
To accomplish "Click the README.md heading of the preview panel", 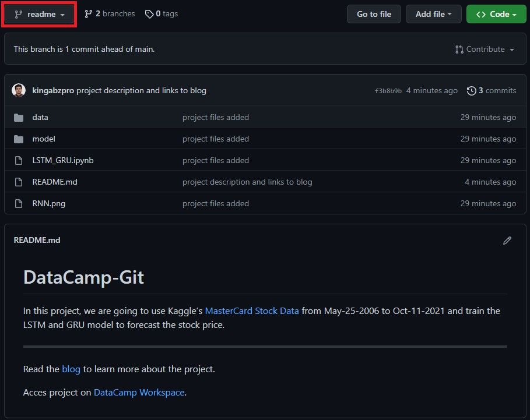I will click(x=37, y=240).
